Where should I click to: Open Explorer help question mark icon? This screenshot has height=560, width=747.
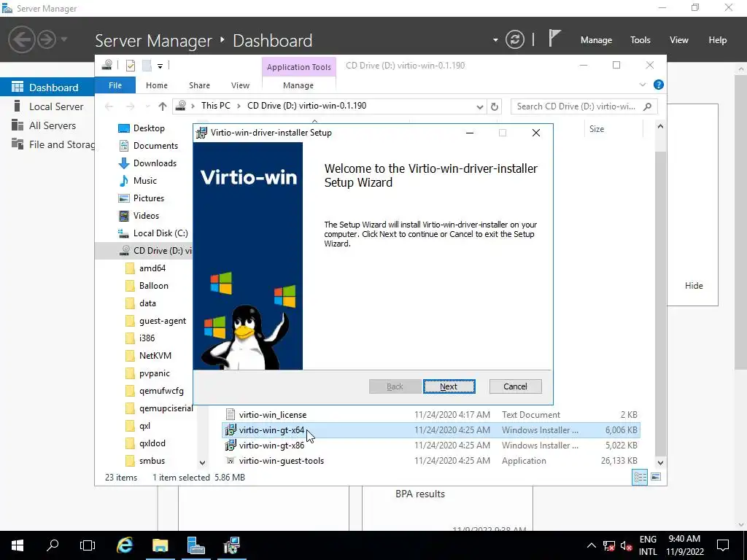[x=659, y=85]
